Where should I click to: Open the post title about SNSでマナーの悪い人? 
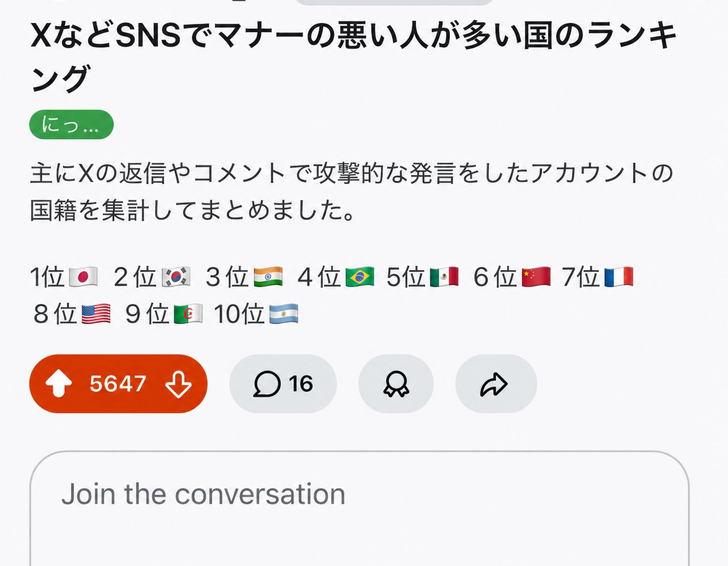353,57
